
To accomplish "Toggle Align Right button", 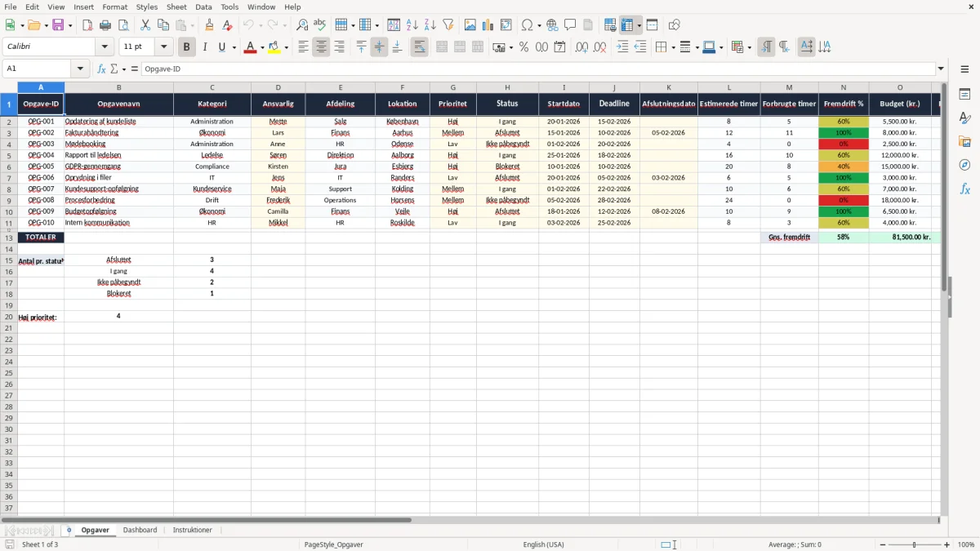I will coord(339,47).
